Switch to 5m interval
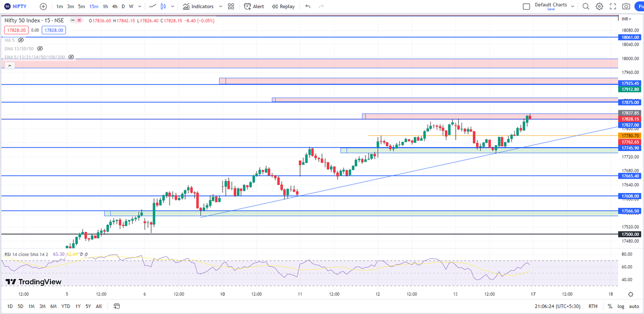This screenshot has width=644, height=314. pos(82,6)
